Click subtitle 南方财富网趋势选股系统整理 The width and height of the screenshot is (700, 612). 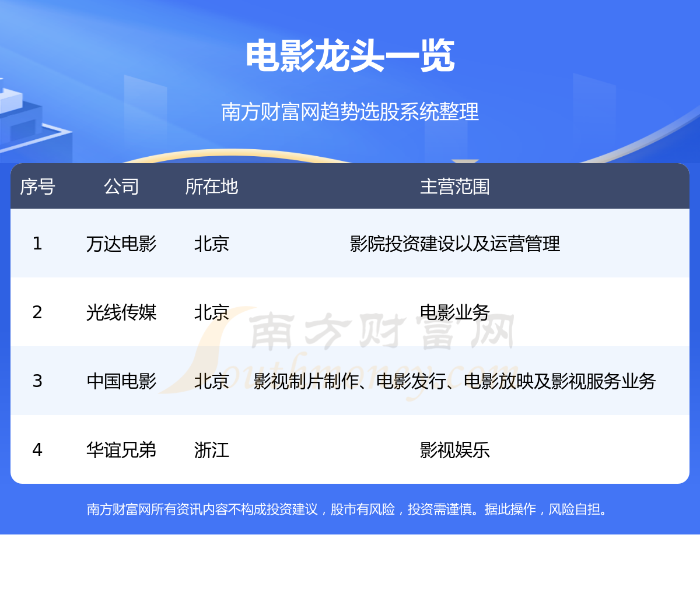click(350, 111)
